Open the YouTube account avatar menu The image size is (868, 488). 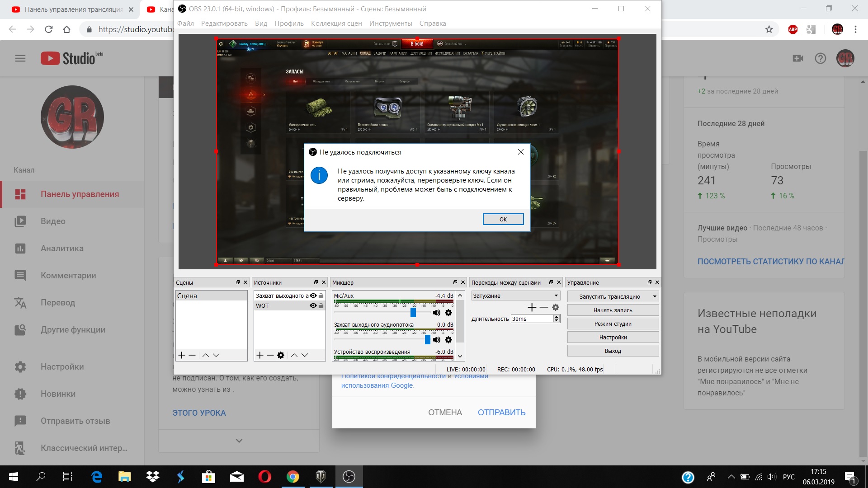tap(845, 58)
